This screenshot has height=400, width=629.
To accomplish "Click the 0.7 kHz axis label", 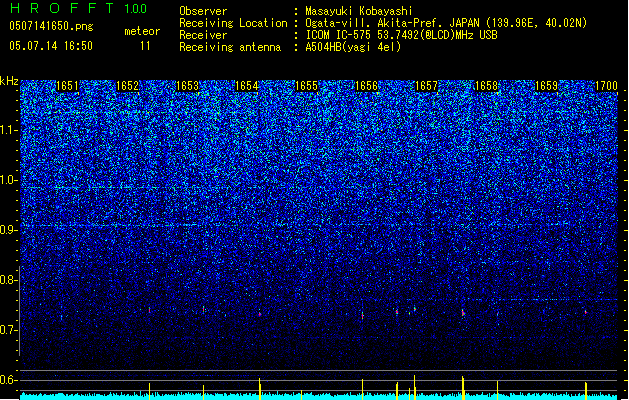I will point(9,330).
